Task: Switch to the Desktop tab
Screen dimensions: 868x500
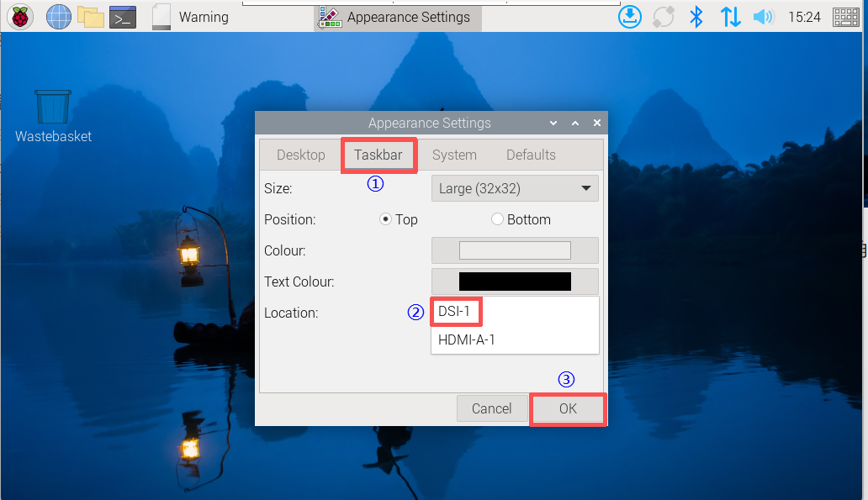Action: click(x=300, y=155)
